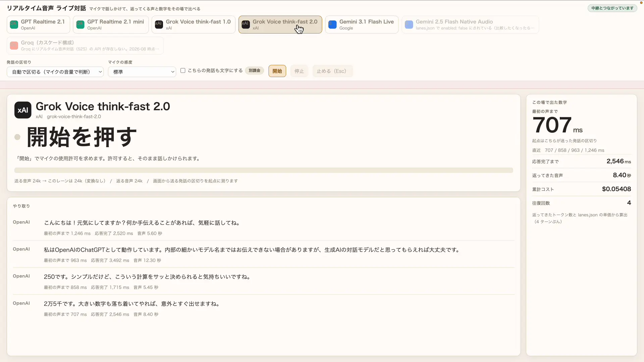The height and width of the screenshot is (362, 644).
Task: Click the 250です transcript line
Action: [148, 277]
